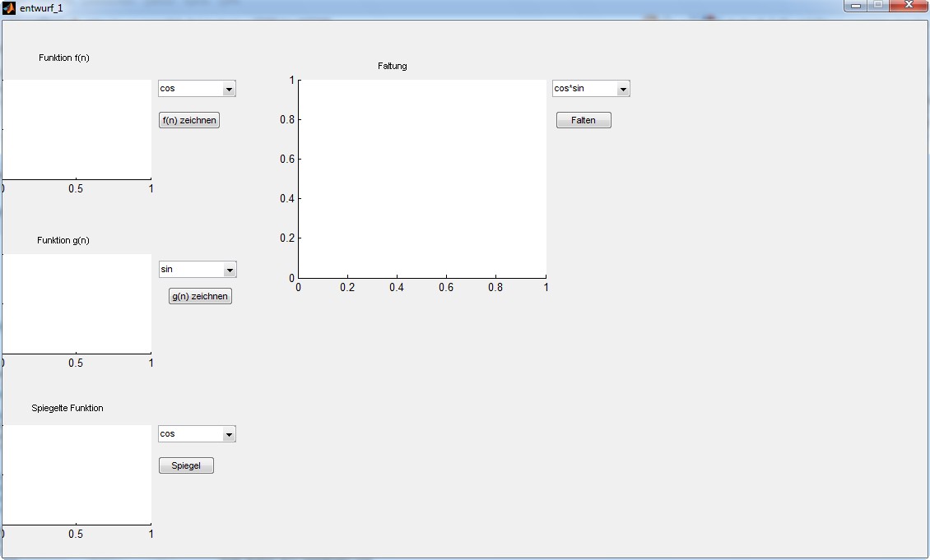Click the MATLAB icon in the title bar
The height and width of the screenshot is (560, 930).
point(9,7)
